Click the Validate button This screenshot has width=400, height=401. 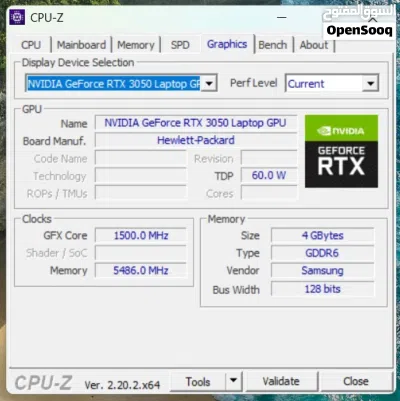[x=281, y=382]
